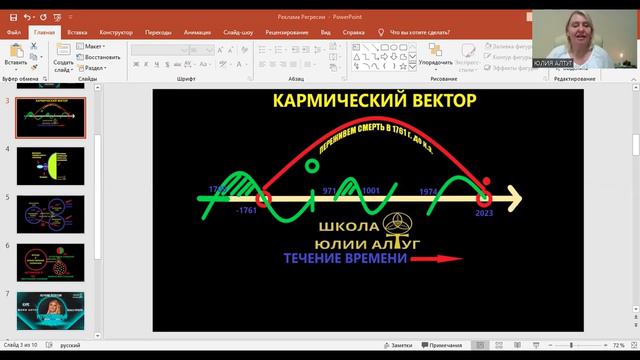Image resolution: width=640 pixels, height=360 pixels.
Task: Align text left in Абзац group
Action: (x=262, y=64)
